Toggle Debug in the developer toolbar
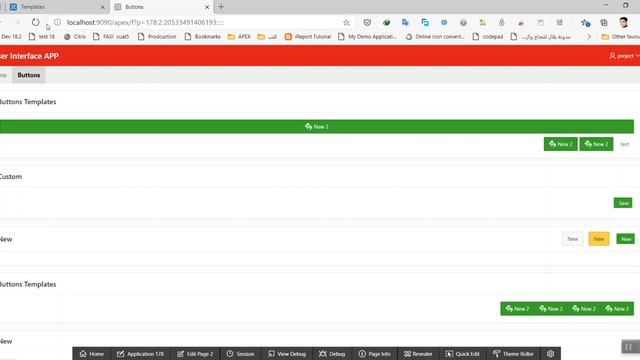This screenshot has width=640, height=360. point(332,354)
